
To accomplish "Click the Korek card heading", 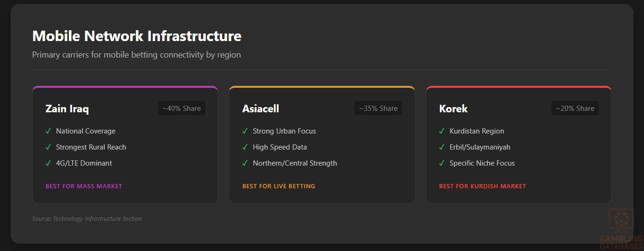I will 453,109.
